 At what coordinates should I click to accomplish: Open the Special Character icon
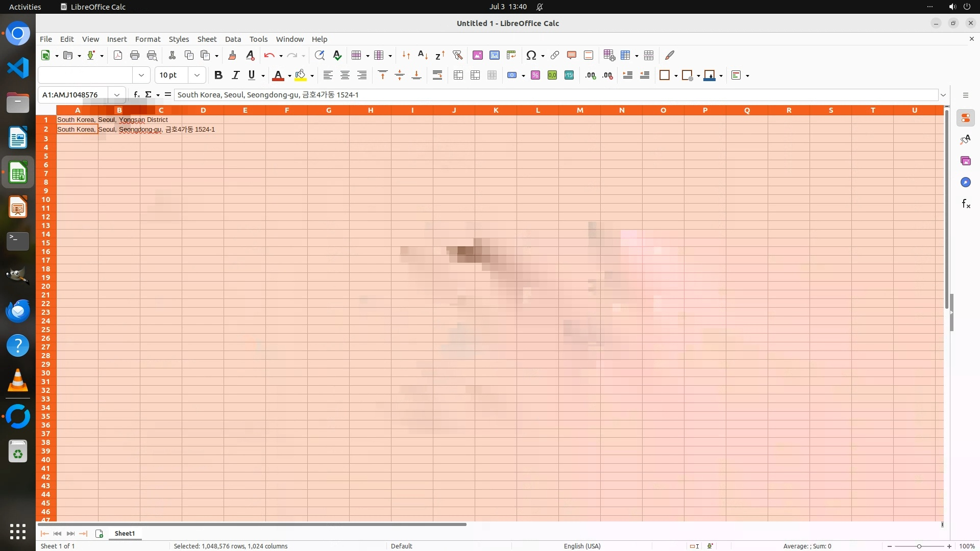[x=531, y=55]
